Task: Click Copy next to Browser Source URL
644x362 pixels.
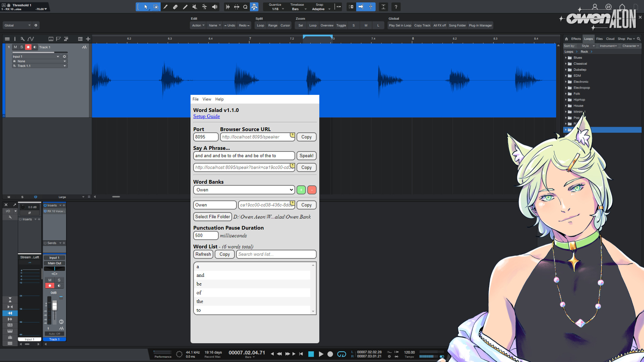Action: pos(307,137)
